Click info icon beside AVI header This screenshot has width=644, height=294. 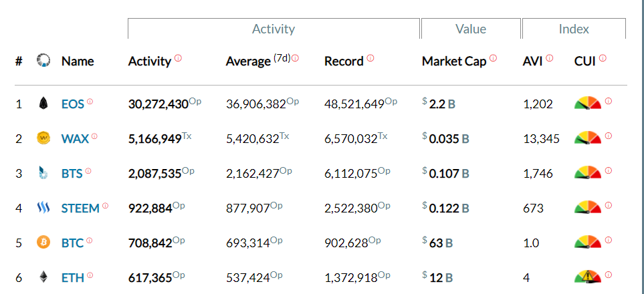(550, 58)
